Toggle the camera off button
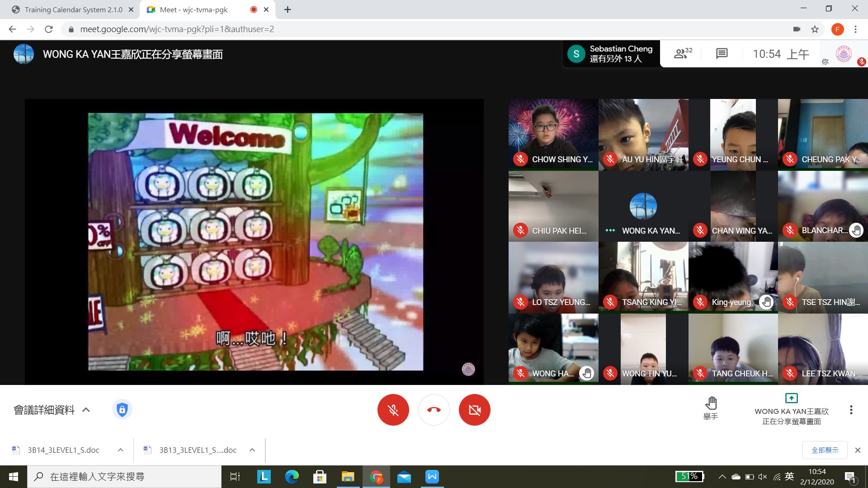868x488 pixels. [475, 410]
